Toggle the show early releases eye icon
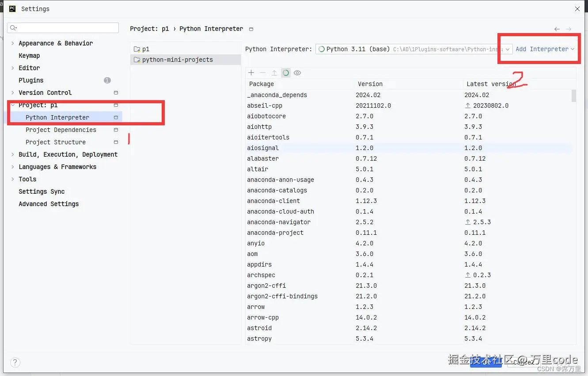The width and height of the screenshot is (588, 376). 297,73
